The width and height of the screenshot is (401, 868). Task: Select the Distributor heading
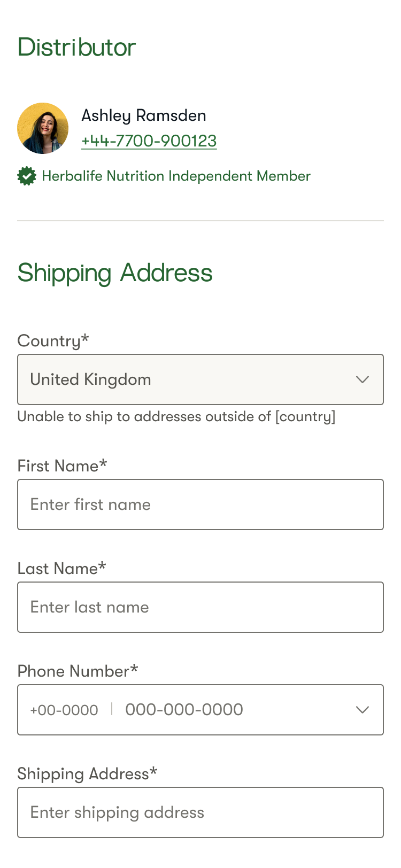click(76, 47)
